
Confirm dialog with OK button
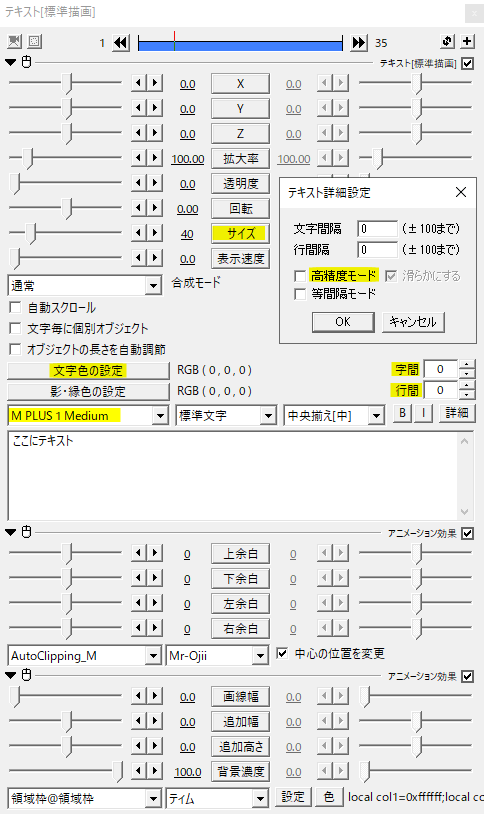click(343, 322)
